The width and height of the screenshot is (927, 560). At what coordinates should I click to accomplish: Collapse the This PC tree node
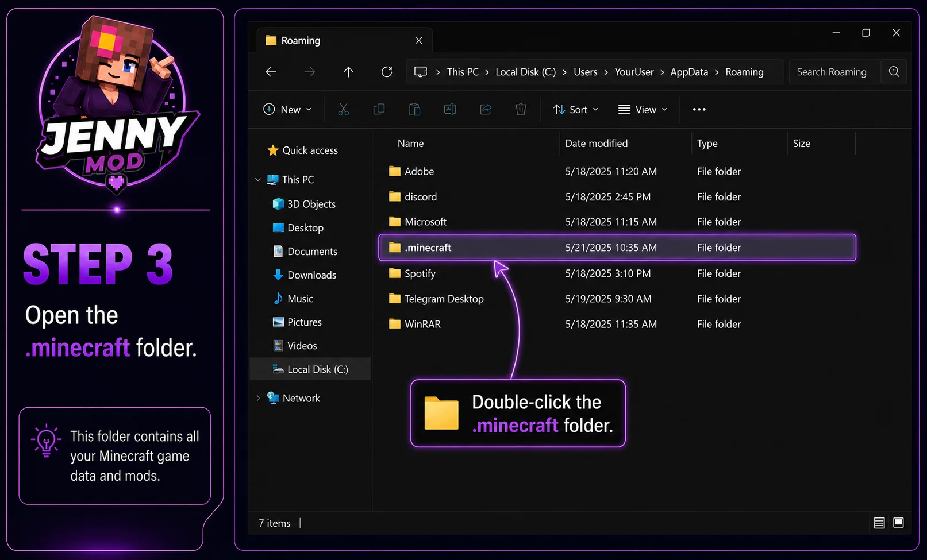(x=258, y=180)
